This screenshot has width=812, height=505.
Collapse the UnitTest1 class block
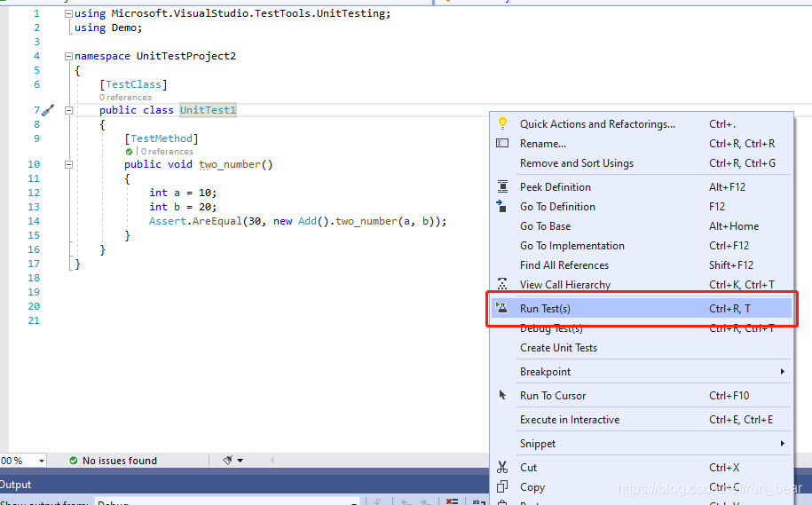(68, 110)
